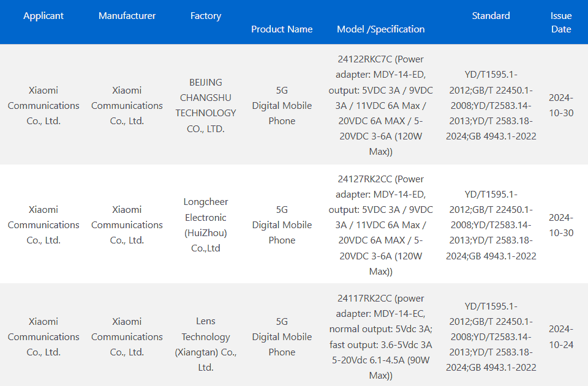The image size is (588, 386).
Task: Sort by the Applicant column header
Action: click(43, 16)
